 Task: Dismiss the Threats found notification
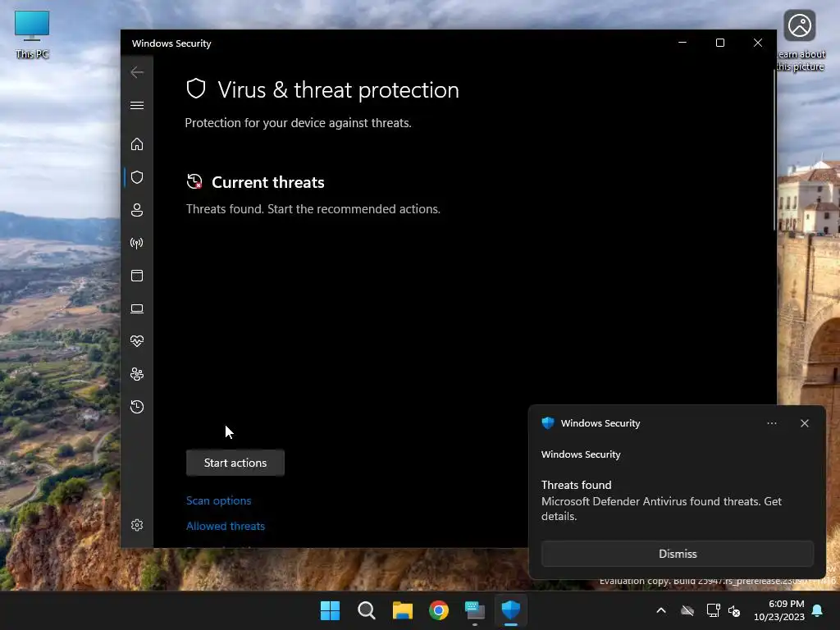click(678, 554)
